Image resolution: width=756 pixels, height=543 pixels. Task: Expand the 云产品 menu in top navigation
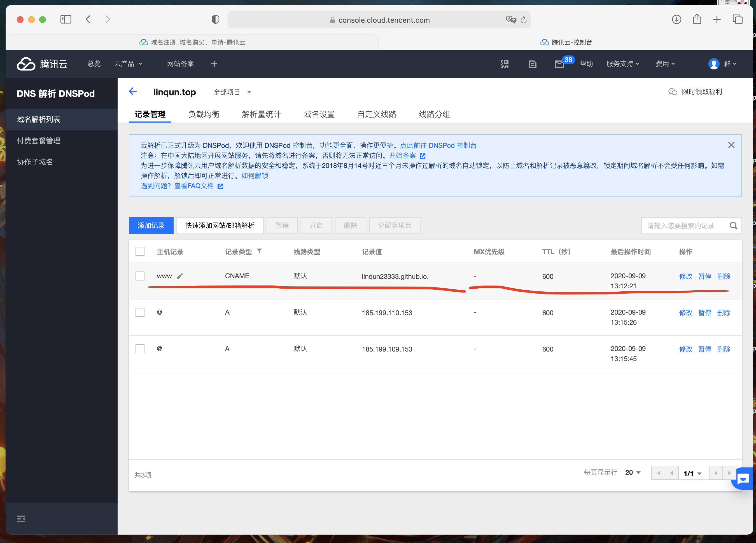coord(128,64)
